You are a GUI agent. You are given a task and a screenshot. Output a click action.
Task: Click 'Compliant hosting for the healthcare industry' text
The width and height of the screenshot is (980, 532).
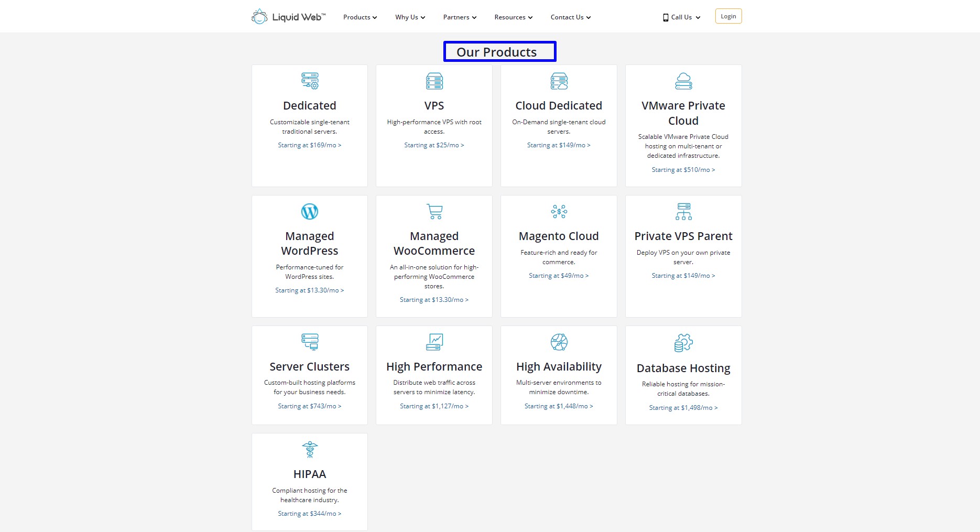(310, 495)
